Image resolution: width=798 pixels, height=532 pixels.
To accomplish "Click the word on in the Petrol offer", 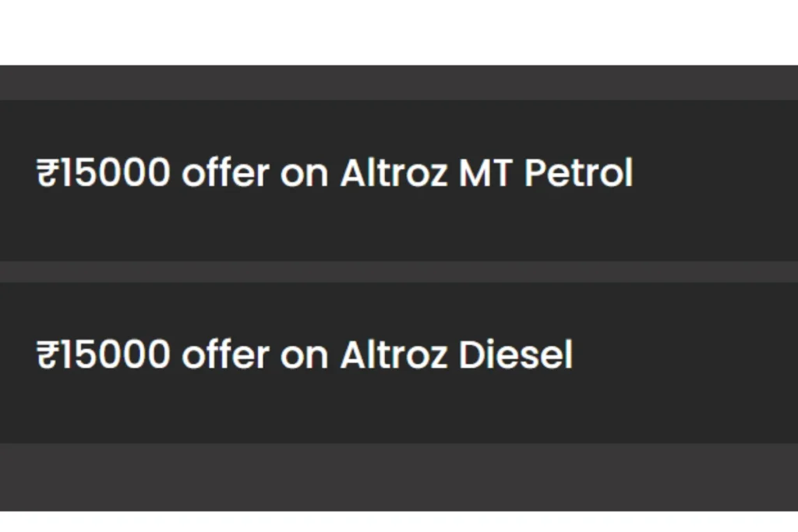I will click(x=305, y=174).
